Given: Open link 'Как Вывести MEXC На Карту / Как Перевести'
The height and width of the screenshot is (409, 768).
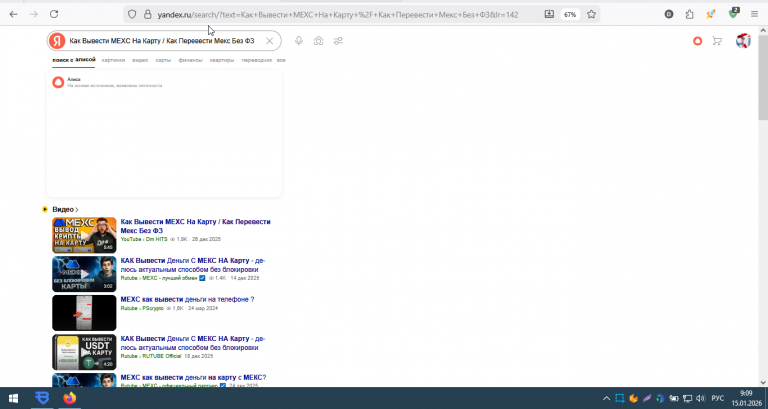Looking at the screenshot, I should pos(195,226).
